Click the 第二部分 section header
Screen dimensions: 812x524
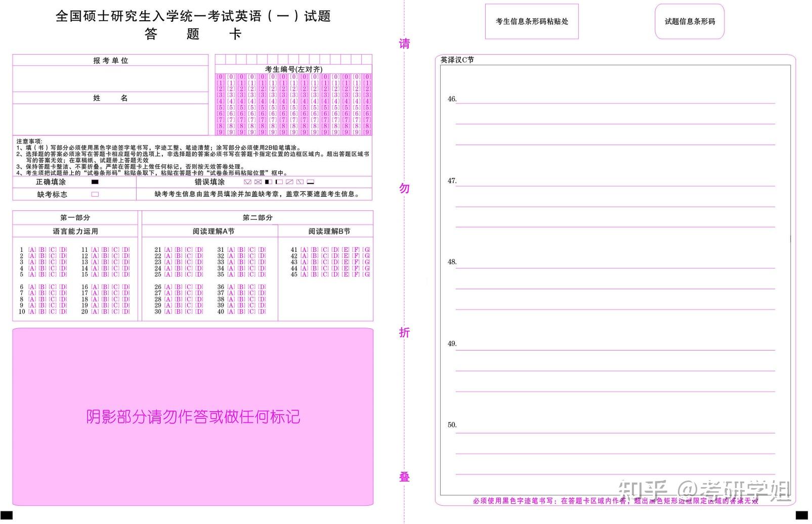coord(258,217)
